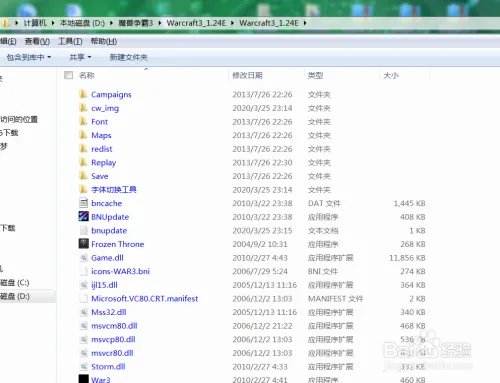Select the Font folder icon
This screenshot has height=383, width=500.
point(83,122)
